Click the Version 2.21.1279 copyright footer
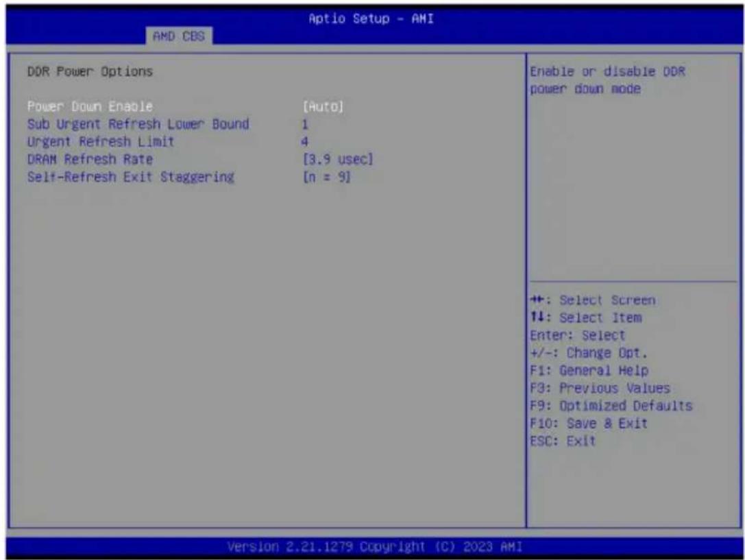This screenshot has height=560, width=745. pos(374,547)
